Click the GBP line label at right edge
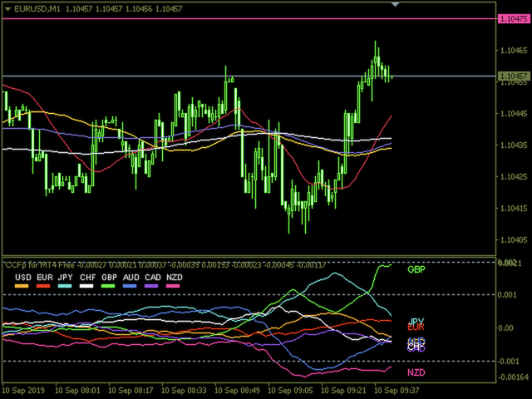Viewport: 532px width, 399px height. pyautogui.click(x=416, y=270)
